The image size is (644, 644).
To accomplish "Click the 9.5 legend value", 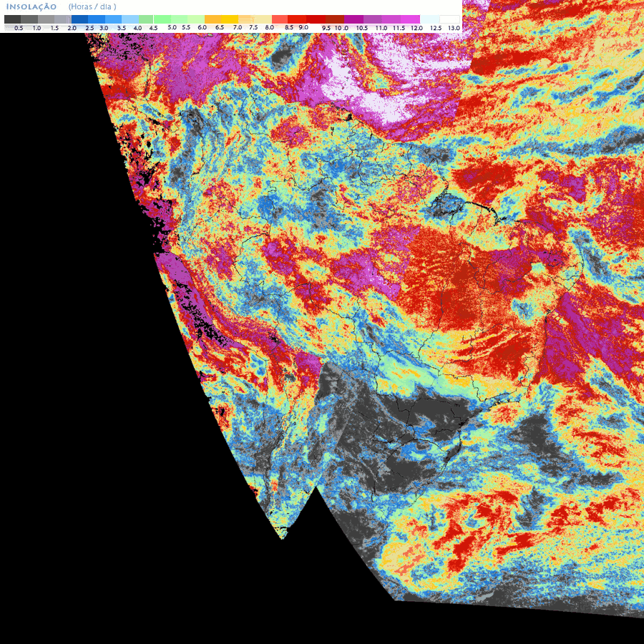I will [x=326, y=28].
